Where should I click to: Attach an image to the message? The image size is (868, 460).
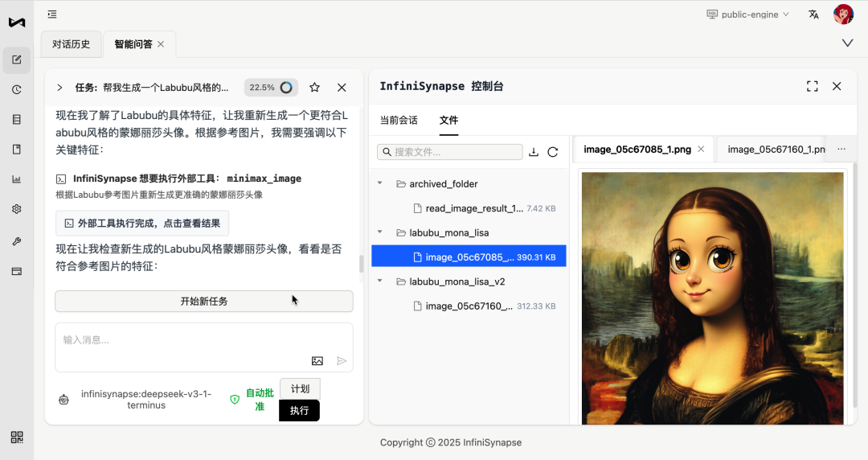pos(317,361)
